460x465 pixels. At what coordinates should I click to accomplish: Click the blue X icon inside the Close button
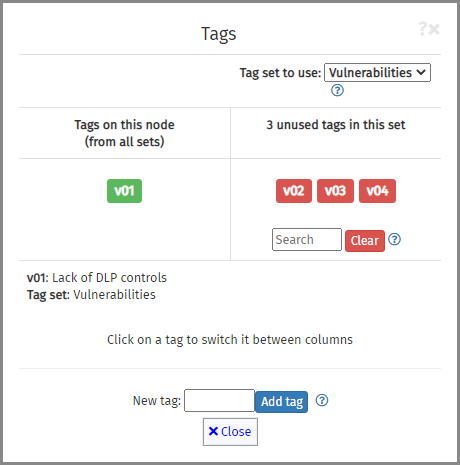pos(213,431)
